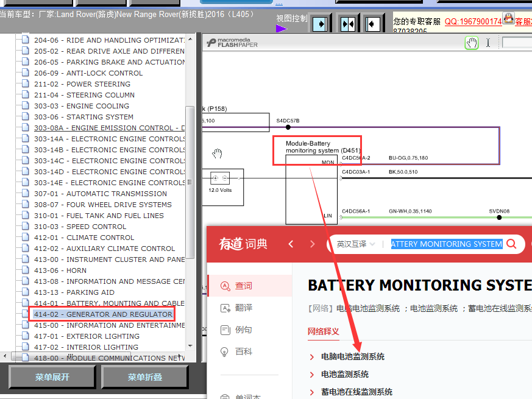Click the dictionary search input field
This screenshot has width=532, height=399.
coord(447,244)
